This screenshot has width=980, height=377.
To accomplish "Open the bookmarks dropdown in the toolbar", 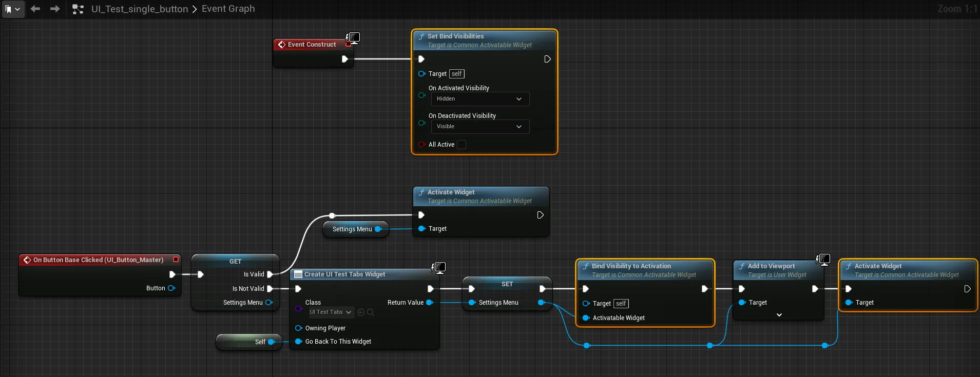I will (12, 9).
